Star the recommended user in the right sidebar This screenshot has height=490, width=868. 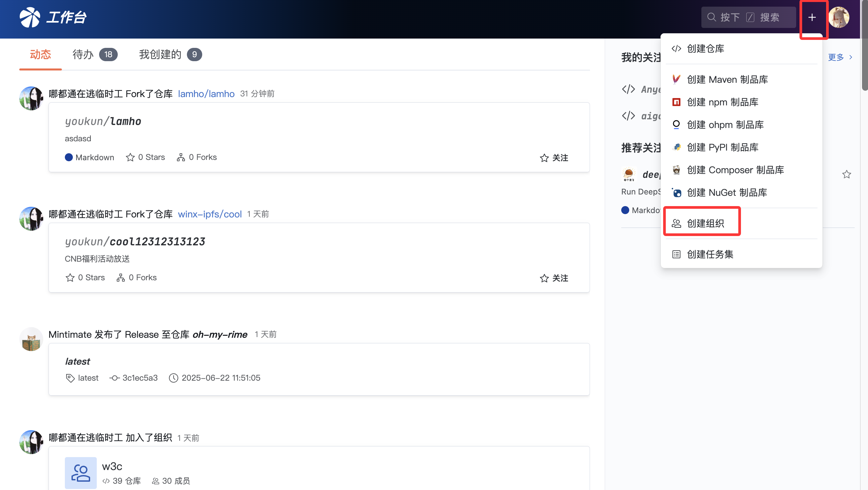[x=846, y=174]
